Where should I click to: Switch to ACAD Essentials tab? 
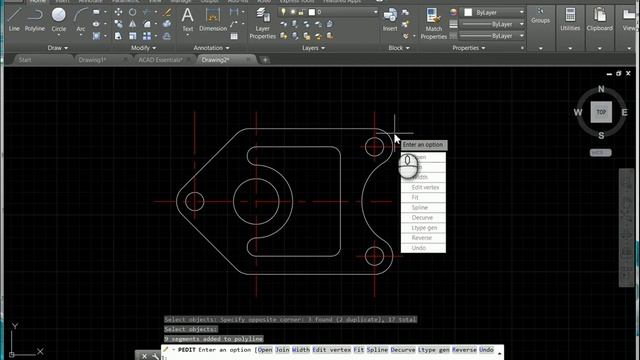[x=160, y=60]
